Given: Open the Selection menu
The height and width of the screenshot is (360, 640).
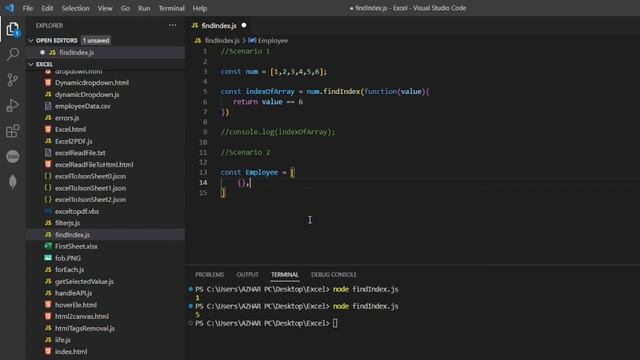Looking at the screenshot, I should (x=76, y=8).
